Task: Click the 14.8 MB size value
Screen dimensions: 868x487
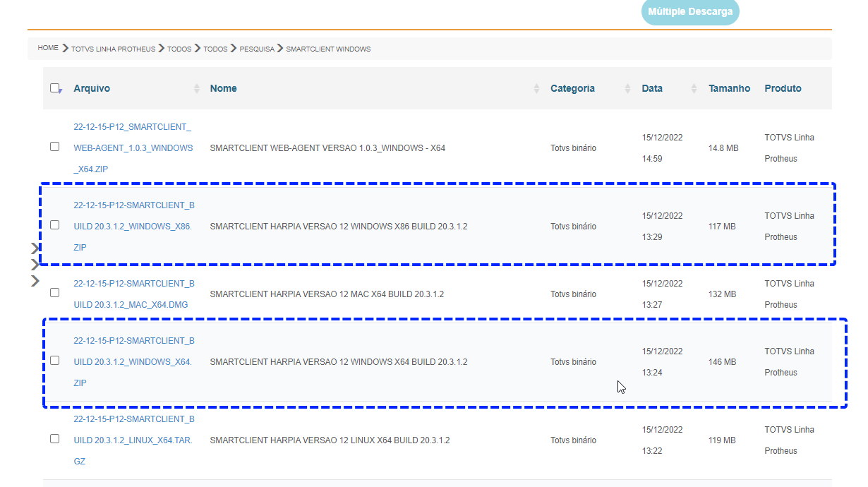Action: [x=723, y=148]
